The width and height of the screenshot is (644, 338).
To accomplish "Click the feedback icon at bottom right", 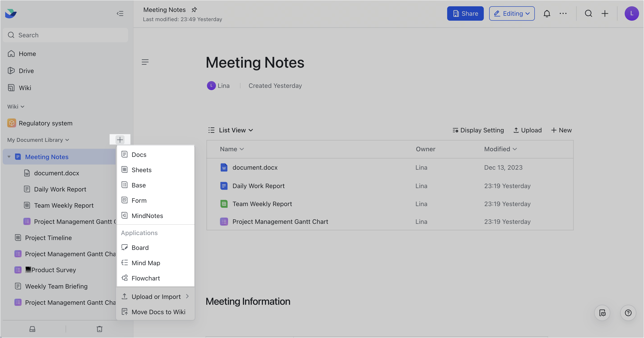I will 602,313.
